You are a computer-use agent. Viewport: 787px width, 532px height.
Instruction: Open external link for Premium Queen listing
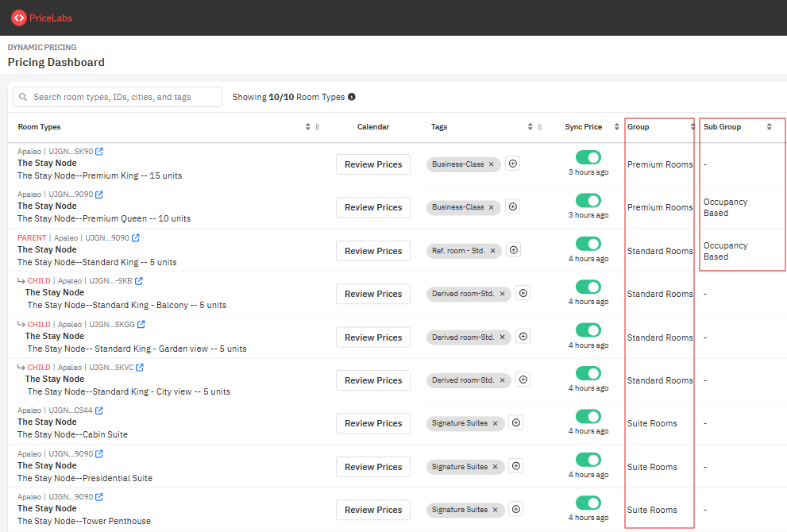(99, 195)
